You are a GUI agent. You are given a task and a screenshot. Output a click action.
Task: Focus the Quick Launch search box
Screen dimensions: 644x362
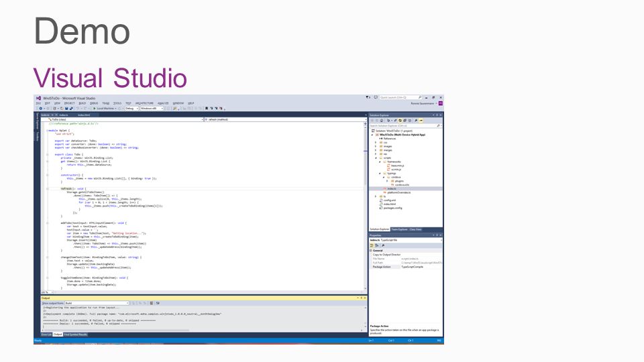click(400, 97)
